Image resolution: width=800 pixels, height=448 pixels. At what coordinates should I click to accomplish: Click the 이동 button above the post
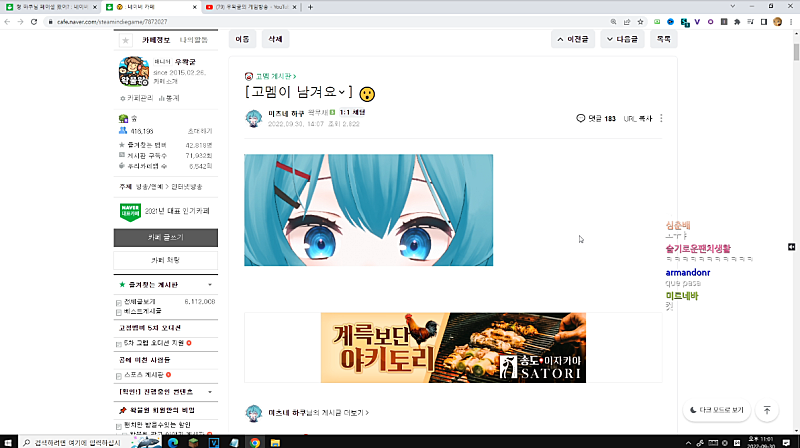pyautogui.click(x=242, y=39)
